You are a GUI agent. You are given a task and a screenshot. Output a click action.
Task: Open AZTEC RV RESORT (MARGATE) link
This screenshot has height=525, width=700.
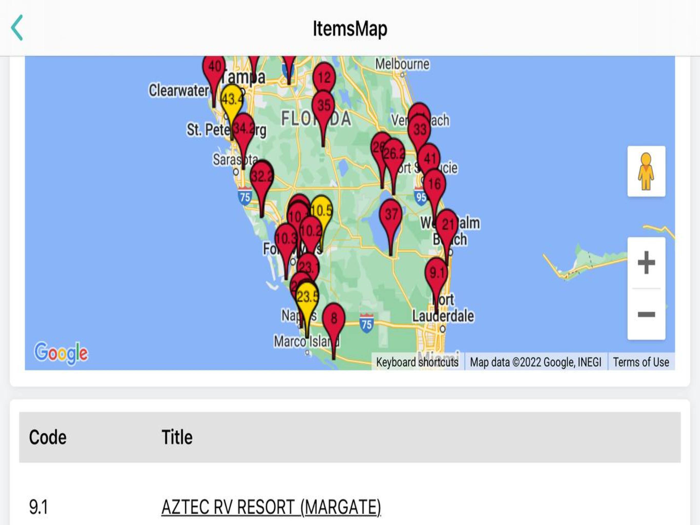(x=271, y=507)
